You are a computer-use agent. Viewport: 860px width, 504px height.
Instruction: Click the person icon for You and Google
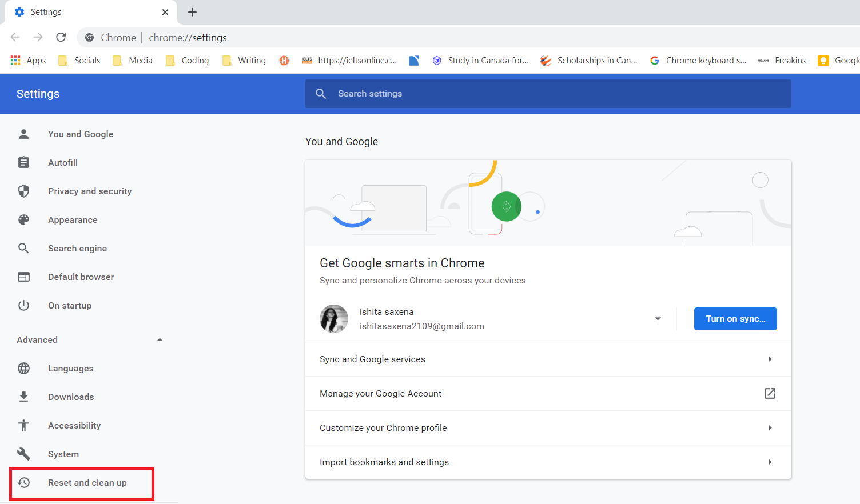(23, 134)
